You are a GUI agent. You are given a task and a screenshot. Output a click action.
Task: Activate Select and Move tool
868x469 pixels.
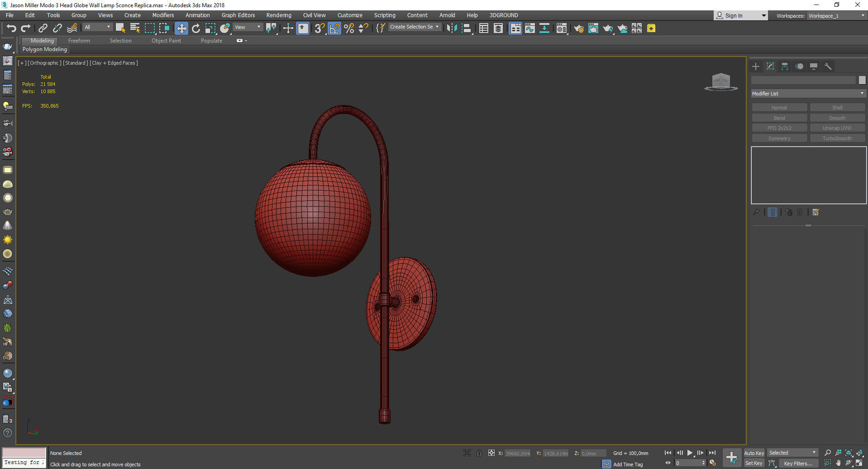coord(181,28)
